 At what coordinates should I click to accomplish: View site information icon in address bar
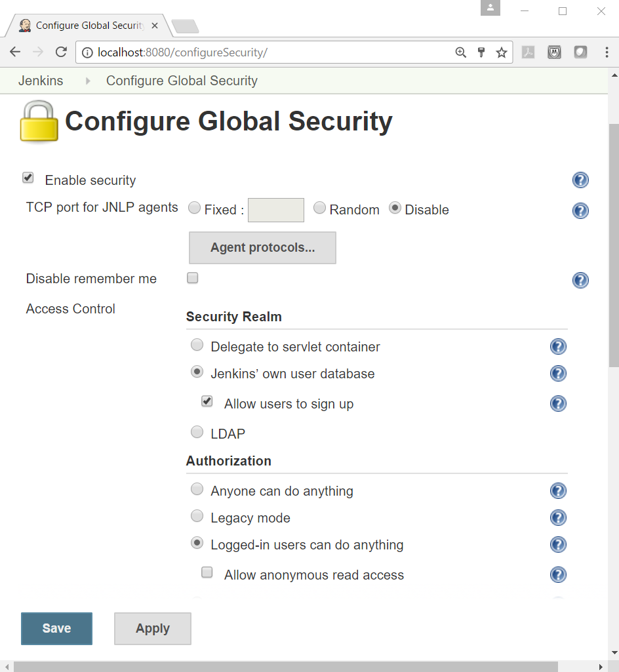(87, 52)
